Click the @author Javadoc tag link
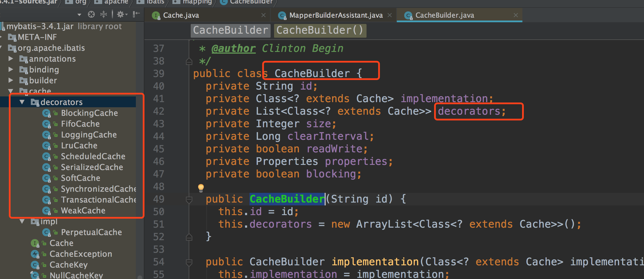 pos(234,48)
